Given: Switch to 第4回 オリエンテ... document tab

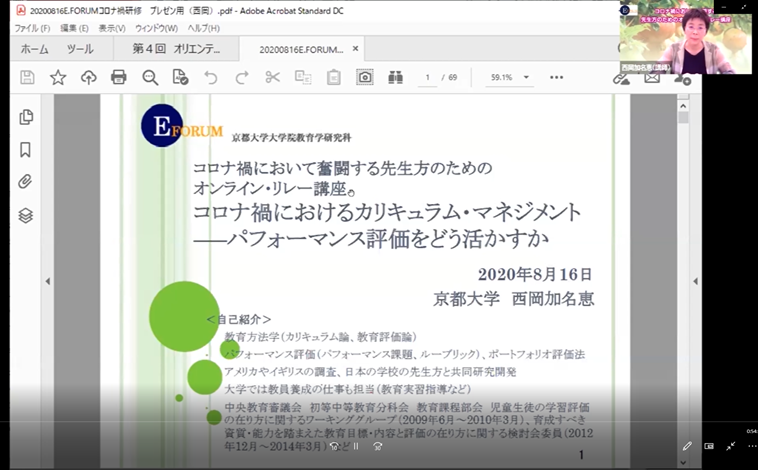Looking at the screenshot, I should pos(176,49).
